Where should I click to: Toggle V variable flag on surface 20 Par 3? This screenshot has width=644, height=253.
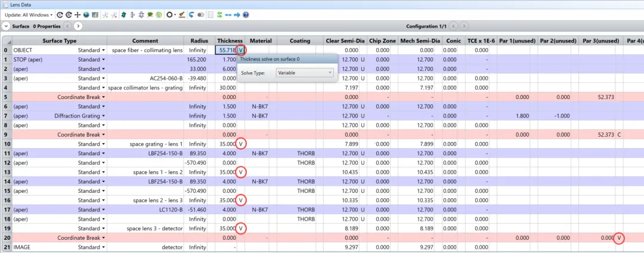pos(620,238)
